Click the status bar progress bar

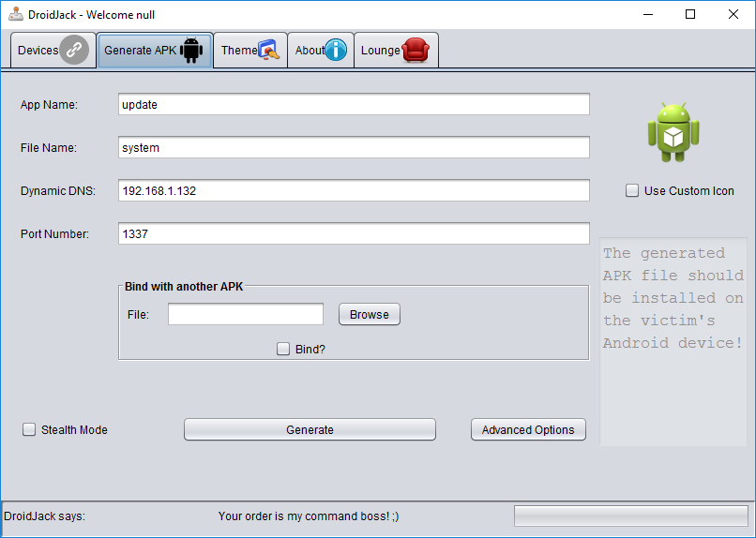click(630, 516)
